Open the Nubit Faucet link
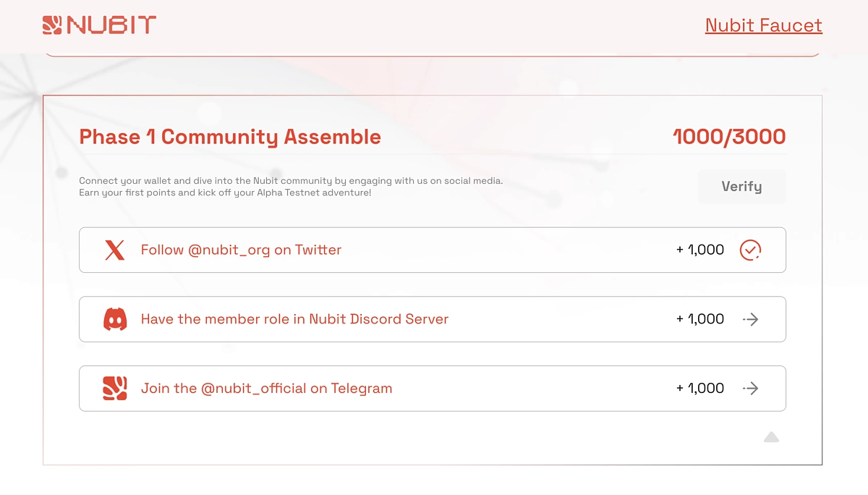The height and width of the screenshot is (495, 868). (763, 25)
